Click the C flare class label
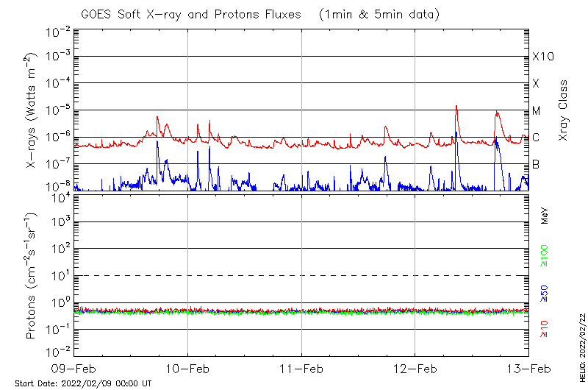The image size is (588, 390). (x=536, y=138)
